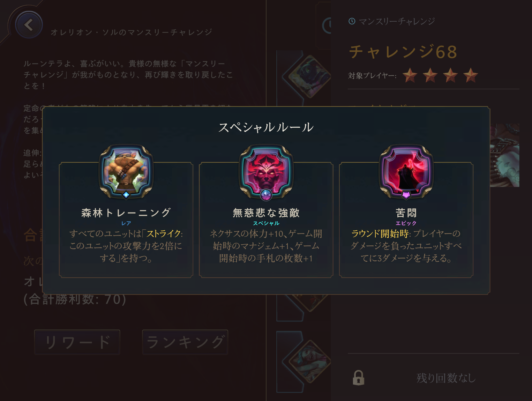Click the first star in 対象プレイヤー rating
Screen dimensions: 532x401
tap(410, 75)
